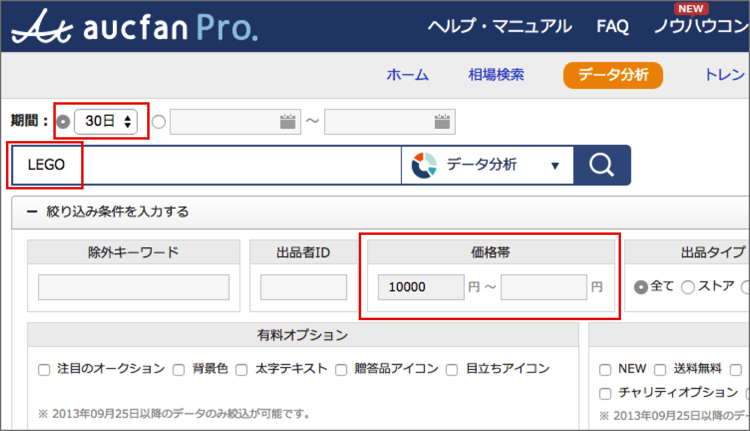Open the FAQ link
750x431 pixels.
[612, 26]
